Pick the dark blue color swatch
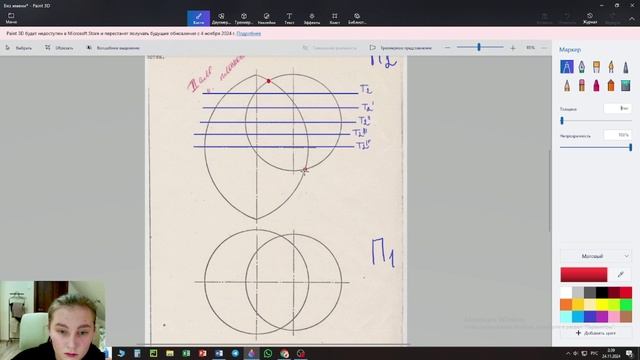Image resolution: width=640 pixels, height=360 pixels. click(x=590, y=317)
